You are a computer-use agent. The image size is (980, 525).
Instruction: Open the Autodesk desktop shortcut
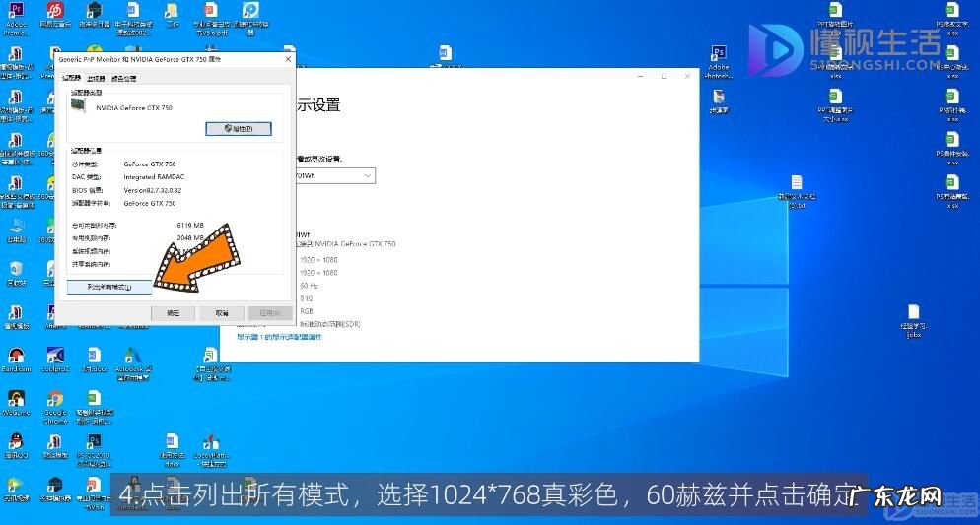(132, 363)
